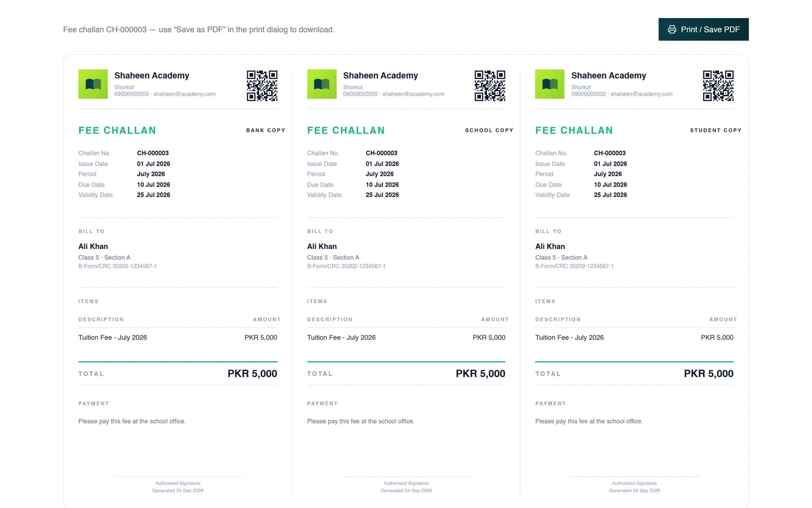Click the QR code on Student Copy
812x508 pixels.
tap(718, 85)
